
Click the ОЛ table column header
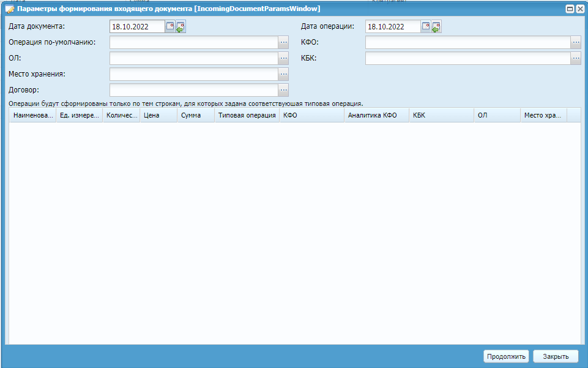click(x=497, y=116)
